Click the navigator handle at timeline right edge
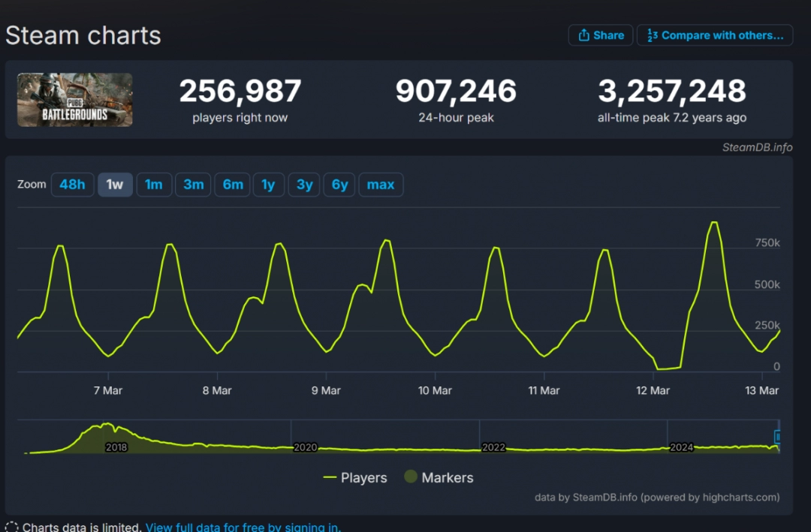This screenshot has height=532, width=811. 779,437
